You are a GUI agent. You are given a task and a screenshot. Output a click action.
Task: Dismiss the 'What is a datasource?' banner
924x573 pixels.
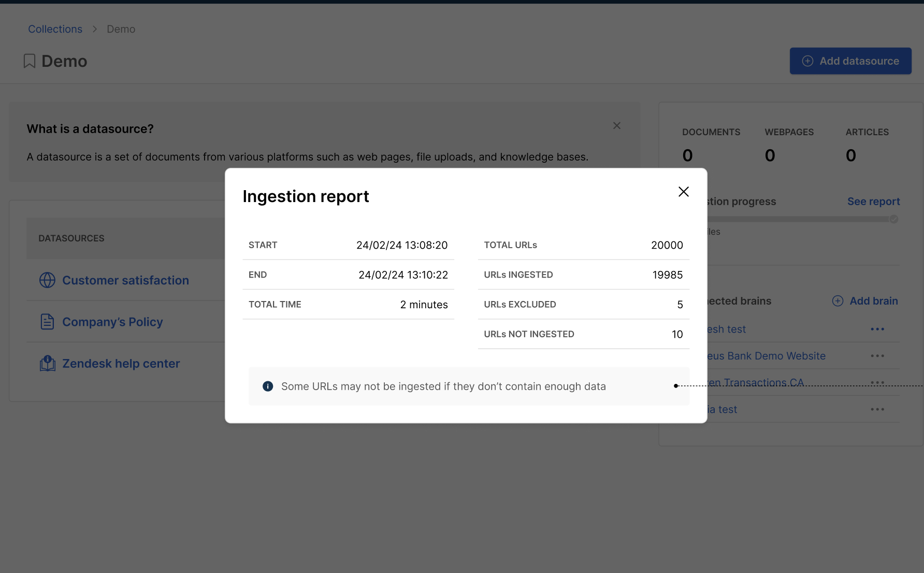616,126
